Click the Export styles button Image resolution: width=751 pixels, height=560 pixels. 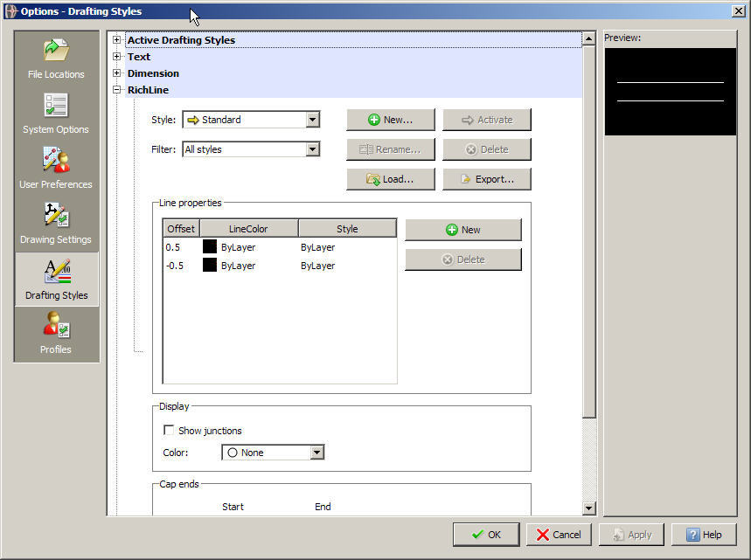486,179
